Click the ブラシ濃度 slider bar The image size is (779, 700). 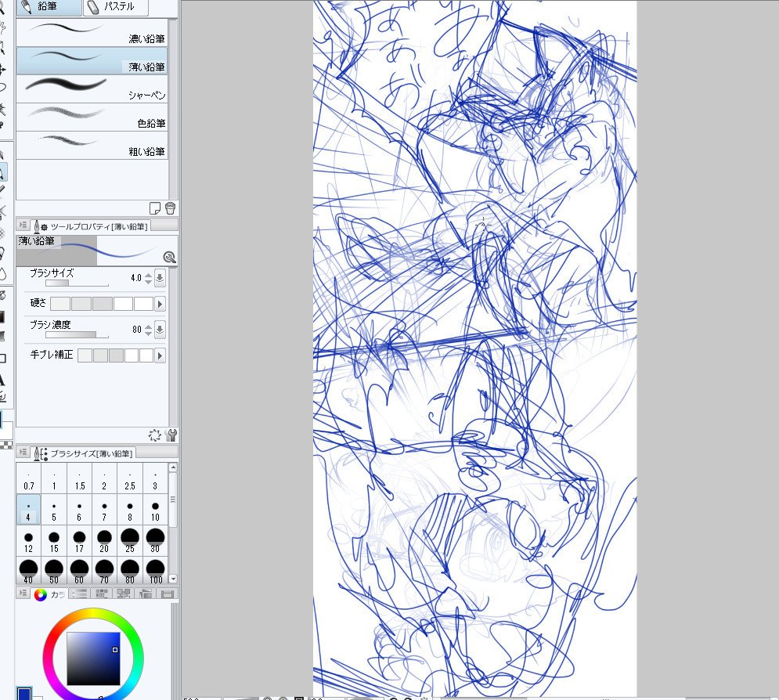pyautogui.click(x=77, y=335)
